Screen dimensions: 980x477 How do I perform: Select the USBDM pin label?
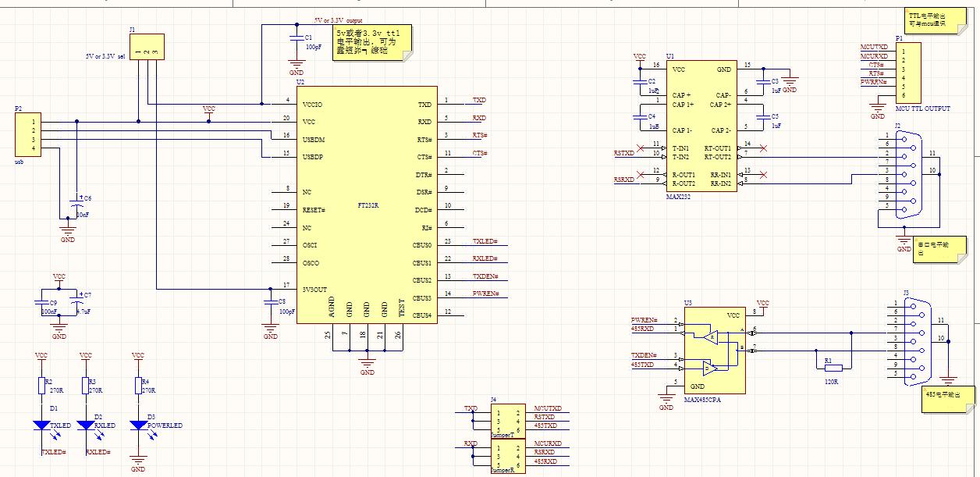point(314,140)
